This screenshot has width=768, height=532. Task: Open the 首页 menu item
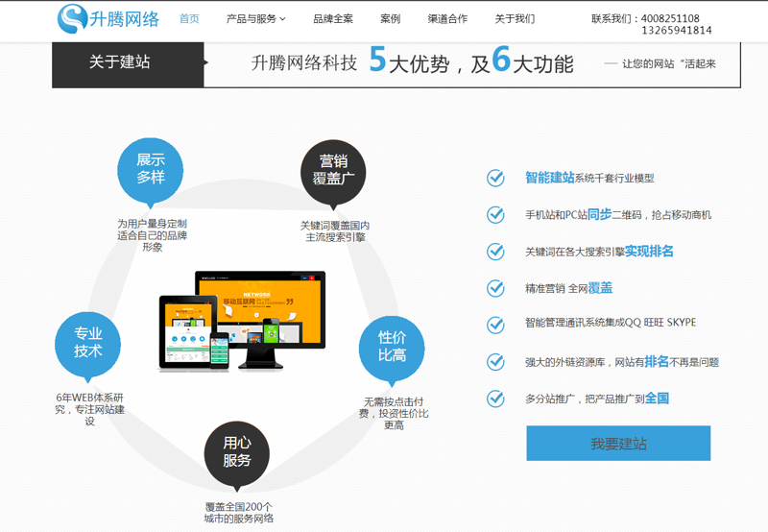click(189, 18)
